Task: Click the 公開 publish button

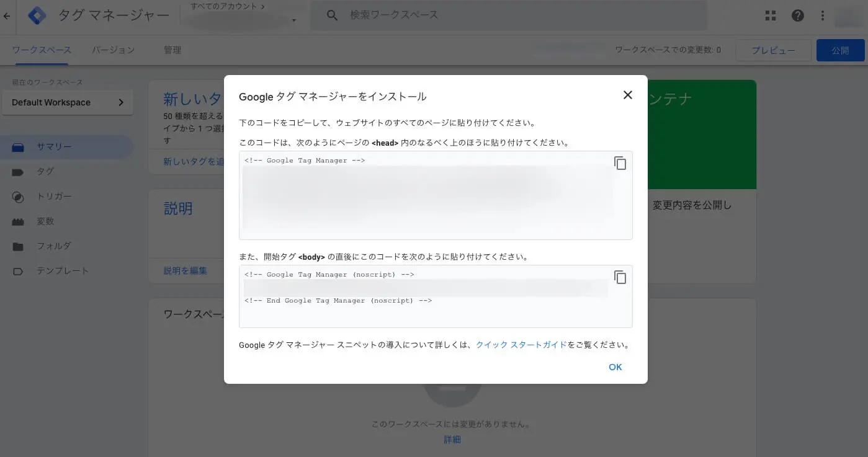Action: [x=840, y=50]
